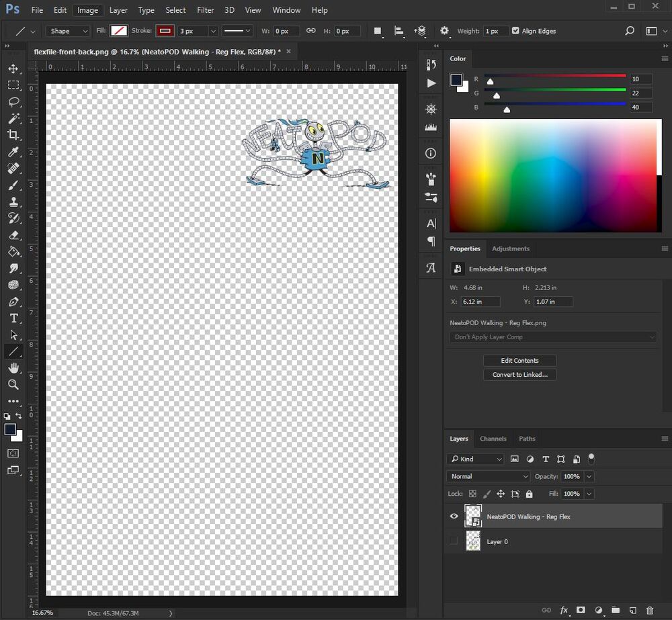Open the stroke width dropdown
The width and height of the screenshot is (672, 620).
pyautogui.click(x=212, y=31)
